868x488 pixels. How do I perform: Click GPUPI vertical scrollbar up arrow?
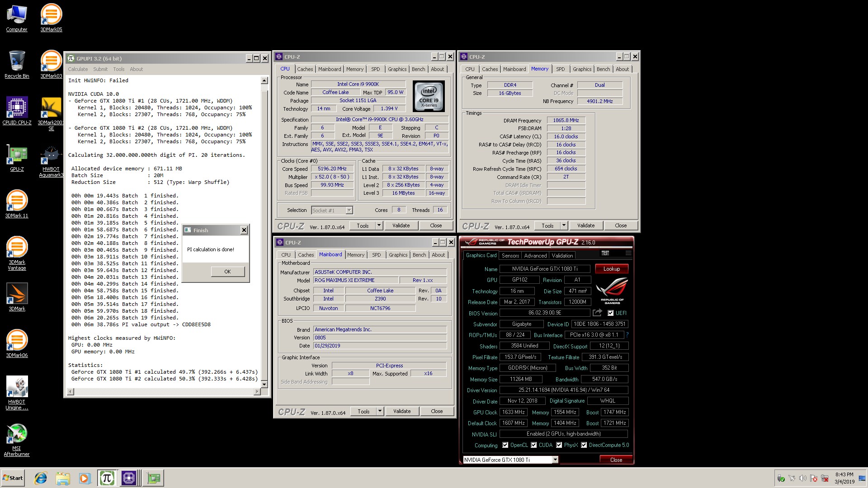[264, 81]
